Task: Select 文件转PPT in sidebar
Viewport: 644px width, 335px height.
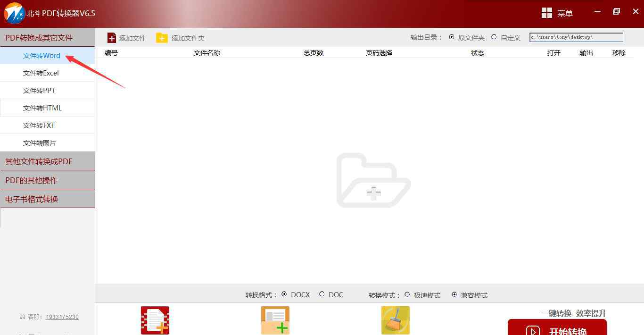Action: pos(47,91)
